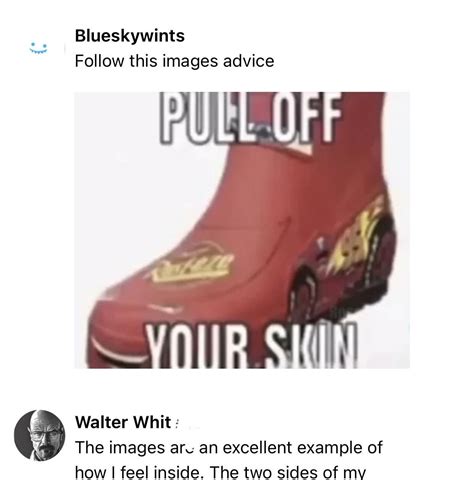This screenshot has height=480, width=474.
Task: Click the blurred text after Walter Whit
Action: [x=188, y=423]
